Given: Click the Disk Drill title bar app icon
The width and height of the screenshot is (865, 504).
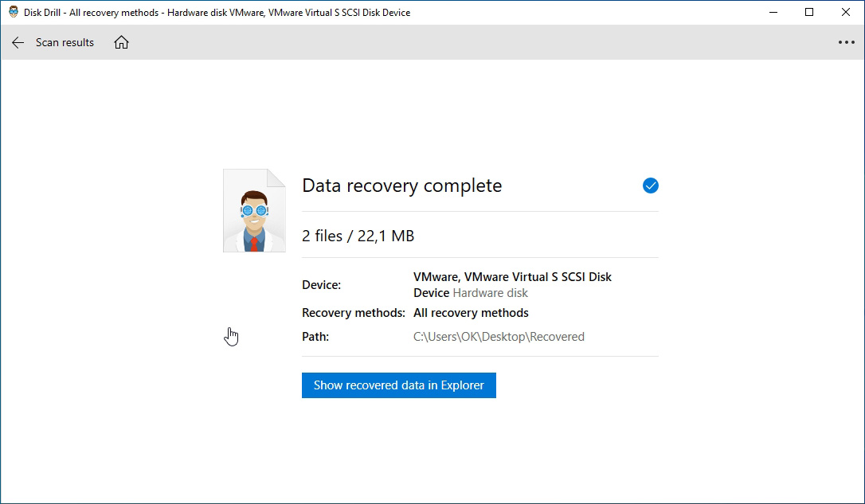Looking at the screenshot, I should pyautogui.click(x=14, y=12).
